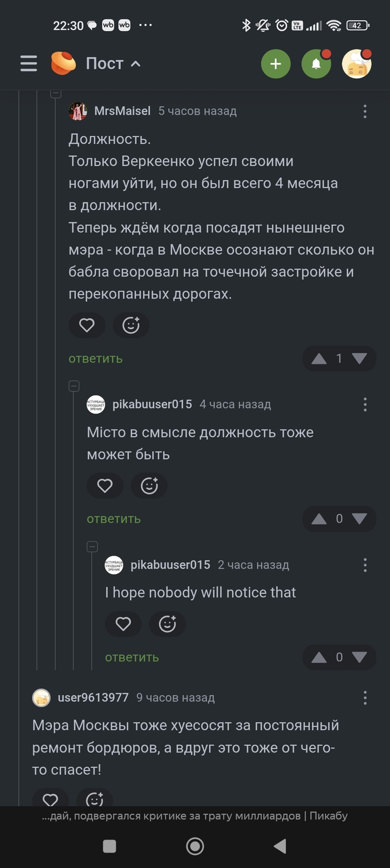Reply to MrsMaisel's comment via ответить

(x=95, y=359)
